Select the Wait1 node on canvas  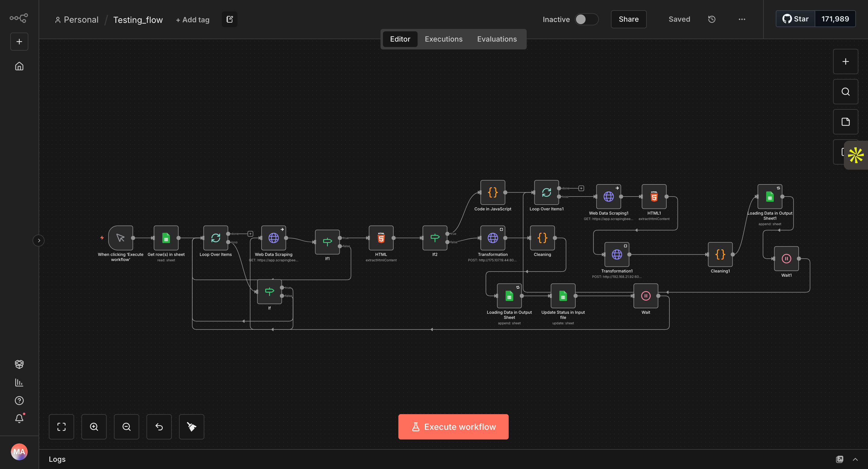pyautogui.click(x=786, y=258)
